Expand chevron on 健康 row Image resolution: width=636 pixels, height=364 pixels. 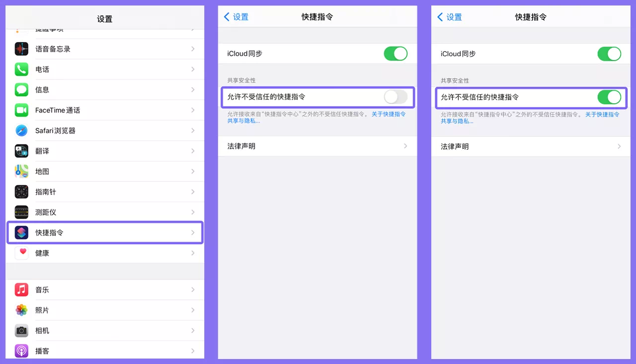coord(193,253)
